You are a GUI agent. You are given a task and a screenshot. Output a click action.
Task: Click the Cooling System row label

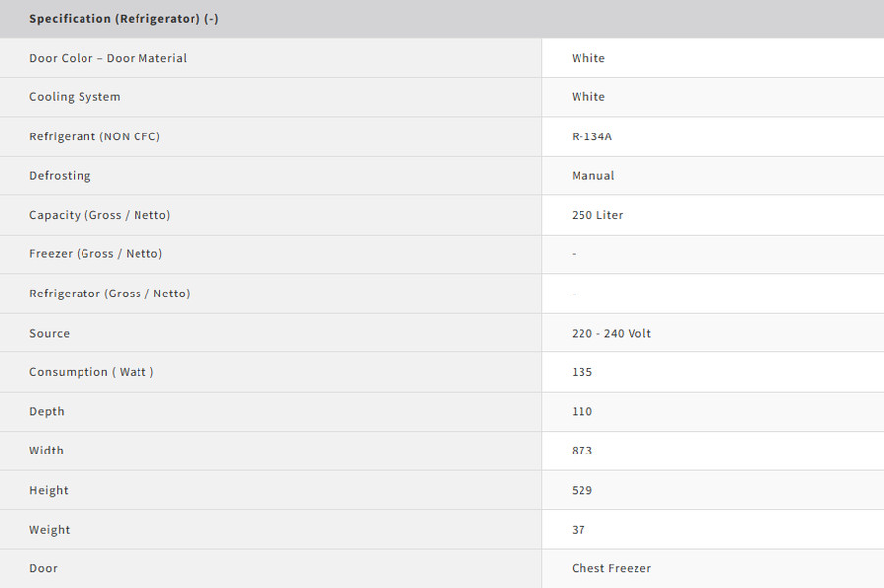(75, 97)
